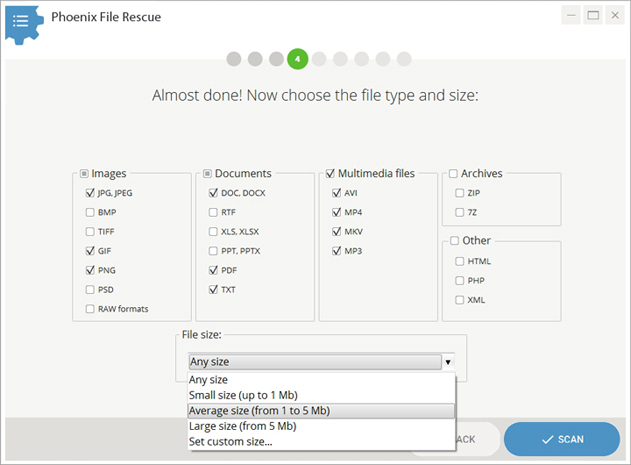
Task: Tick the 7Z checkbox
Action: [460, 212]
